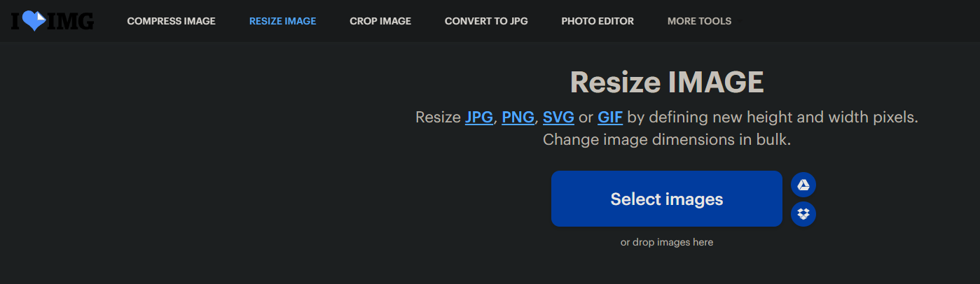Click the JPG format link
The width and height of the screenshot is (980, 284).
point(478,117)
